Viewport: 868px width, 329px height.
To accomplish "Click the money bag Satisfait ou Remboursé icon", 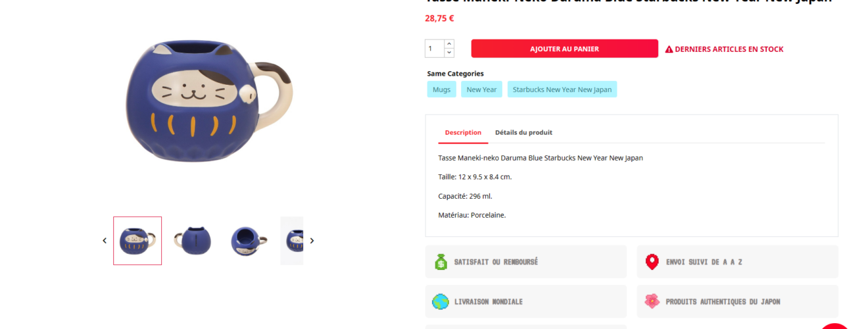I will pos(441,262).
